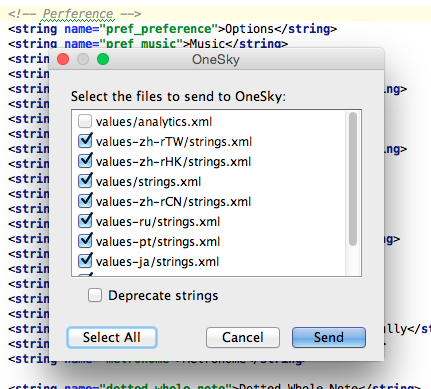
Task: Check the values/analytics.xml checkbox
Action: [x=85, y=121]
